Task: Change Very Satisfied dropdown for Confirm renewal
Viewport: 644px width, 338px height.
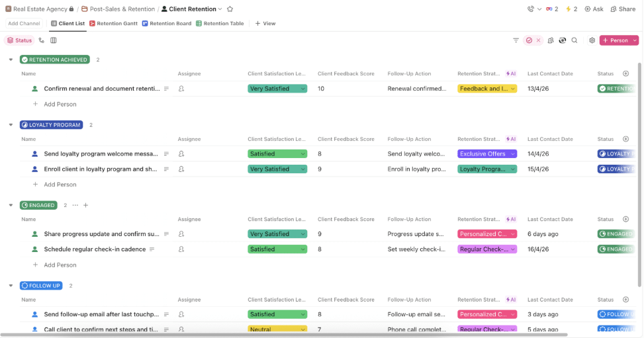Action: coord(277,89)
